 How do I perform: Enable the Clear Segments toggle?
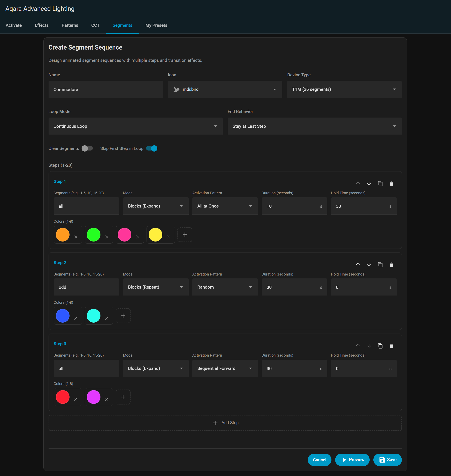87,148
